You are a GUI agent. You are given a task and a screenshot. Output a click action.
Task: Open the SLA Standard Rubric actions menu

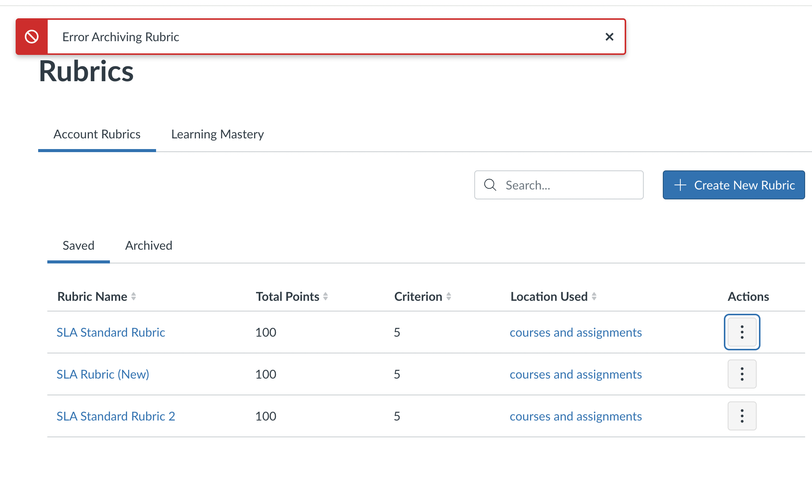pyautogui.click(x=742, y=332)
